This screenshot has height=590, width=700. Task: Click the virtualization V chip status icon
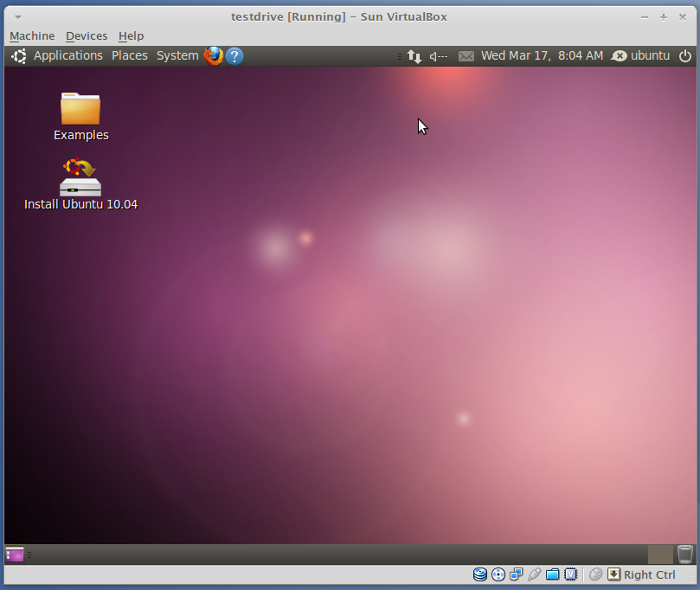pyautogui.click(x=570, y=574)
